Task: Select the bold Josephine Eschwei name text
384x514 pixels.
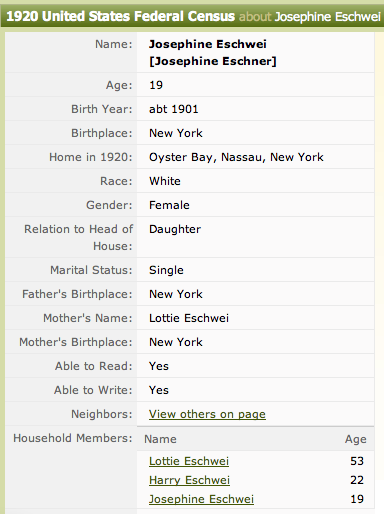Action: click(208, 44)
